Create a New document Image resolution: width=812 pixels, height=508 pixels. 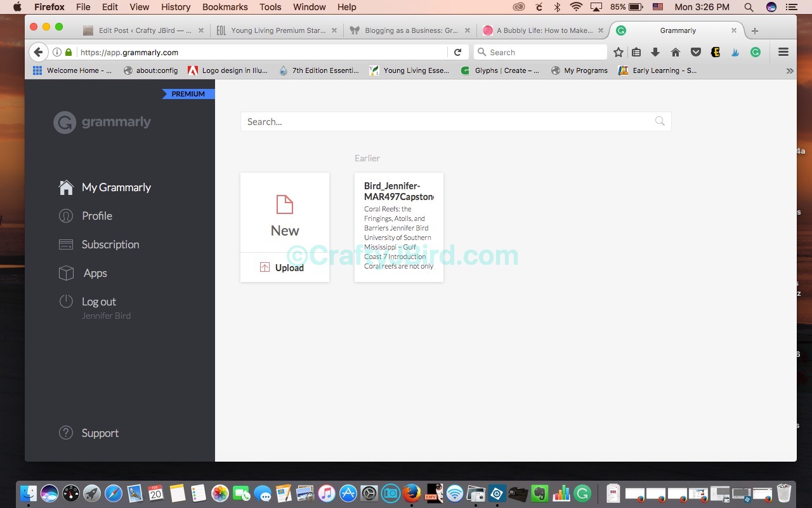285,213
